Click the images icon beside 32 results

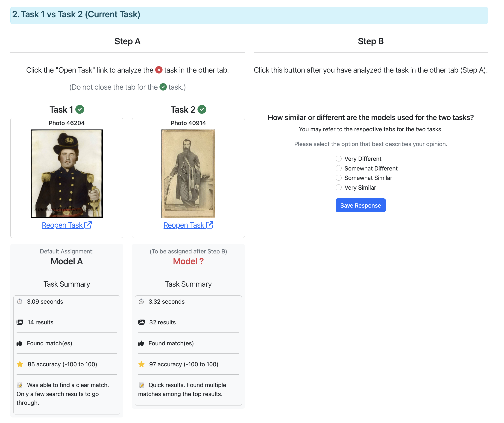tap(142, 322)
